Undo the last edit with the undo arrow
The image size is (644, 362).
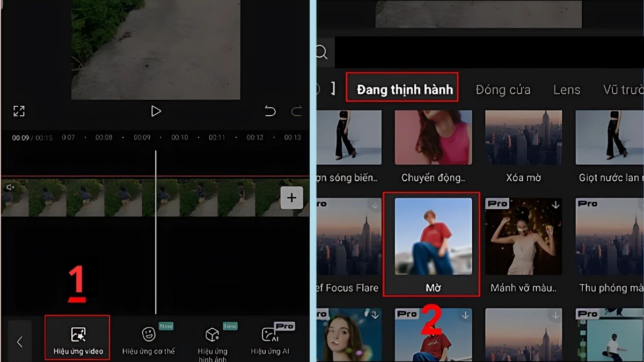coord(269,111)
